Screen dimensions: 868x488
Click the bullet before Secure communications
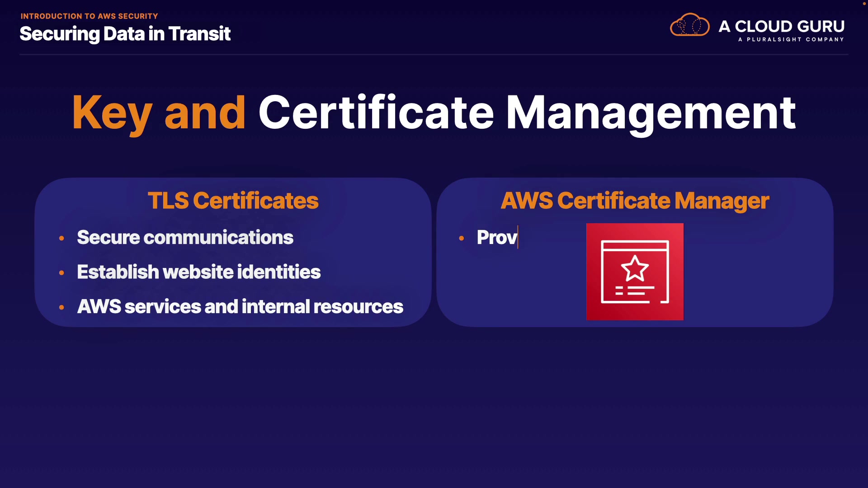tap(61, 238)
